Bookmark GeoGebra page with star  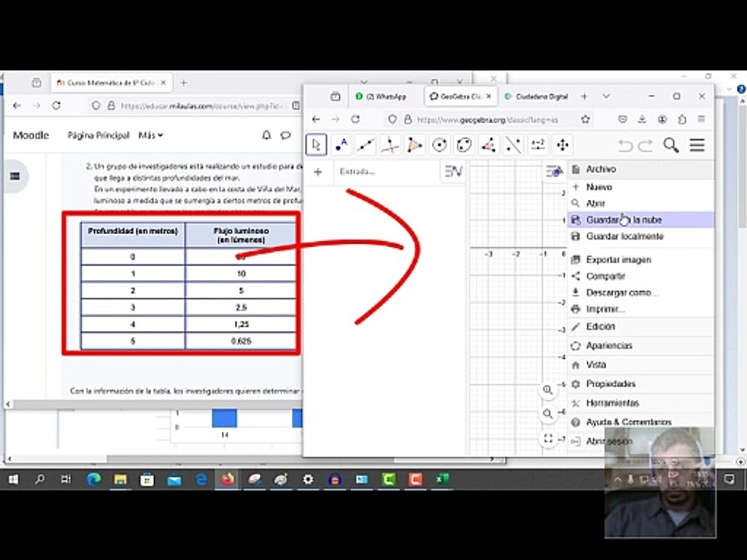[585, 120]
